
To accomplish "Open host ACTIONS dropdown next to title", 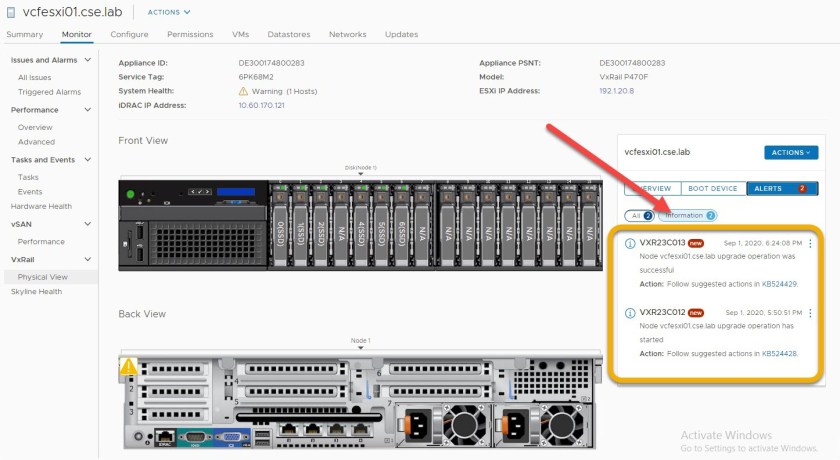I will point(168,12).
